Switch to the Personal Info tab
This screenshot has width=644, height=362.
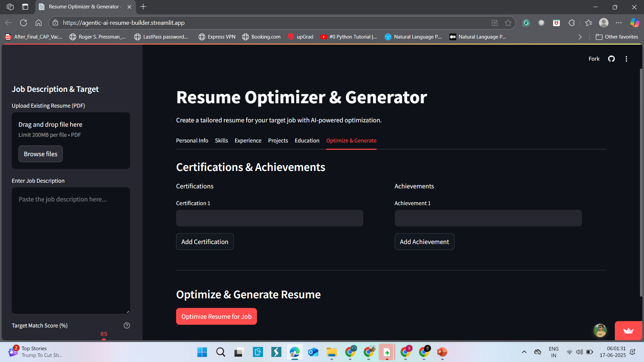(192, 140)
